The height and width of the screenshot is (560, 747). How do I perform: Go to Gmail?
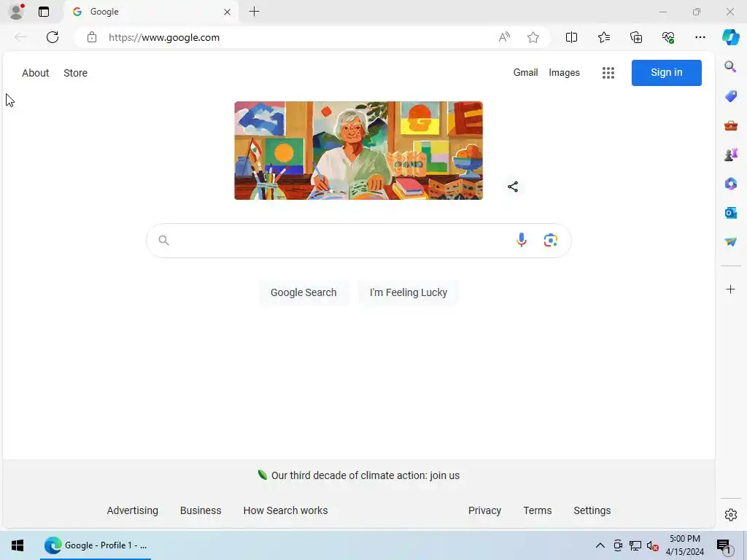point(525,72)
